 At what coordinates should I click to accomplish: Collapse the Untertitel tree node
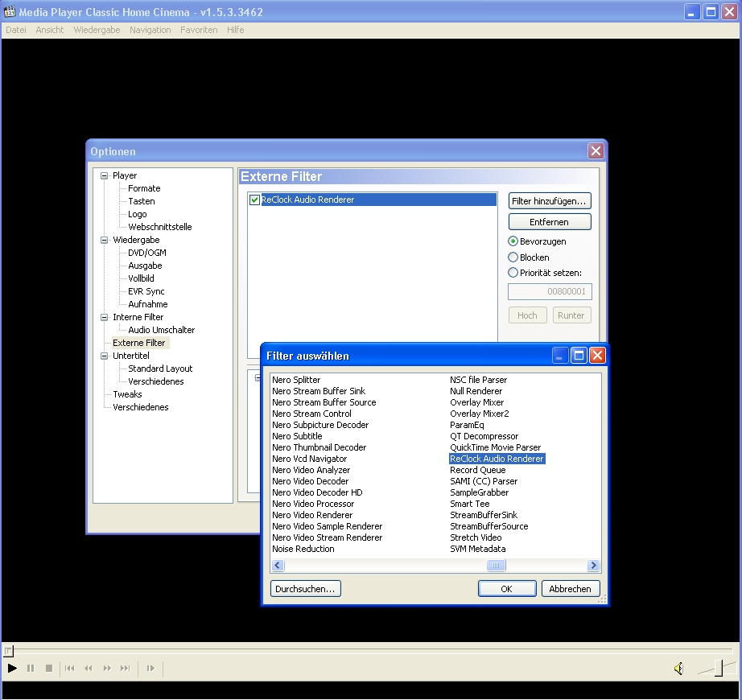click(x=104, y=356)
